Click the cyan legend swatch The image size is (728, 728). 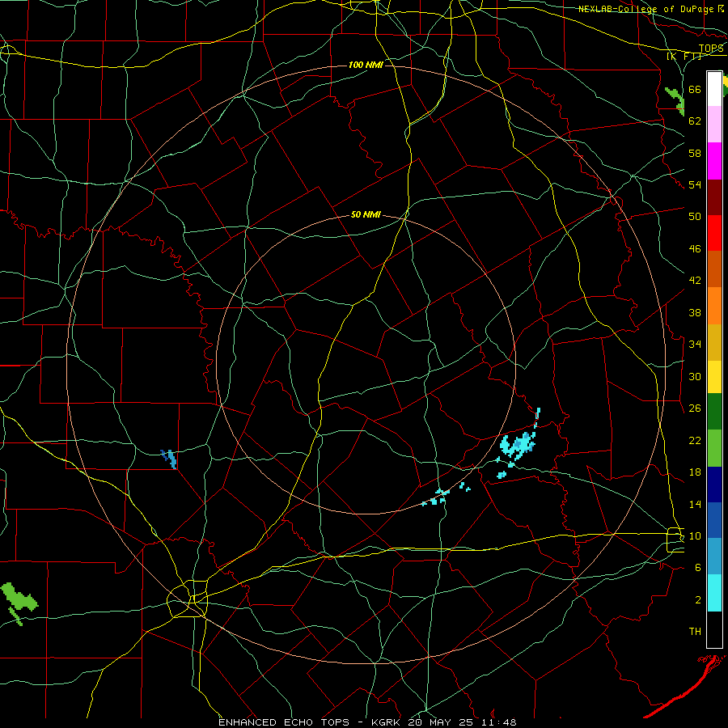[714, 593]
